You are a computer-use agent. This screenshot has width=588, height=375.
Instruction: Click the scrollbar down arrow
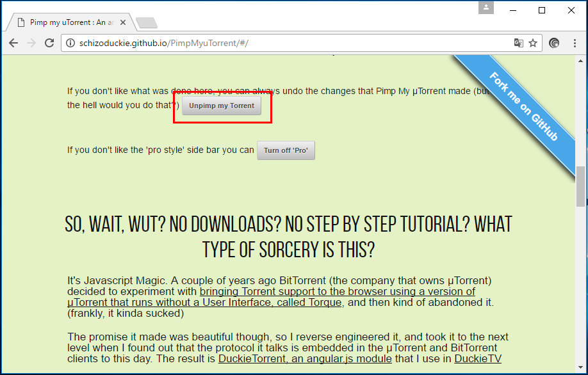click(x=580, y=367)
